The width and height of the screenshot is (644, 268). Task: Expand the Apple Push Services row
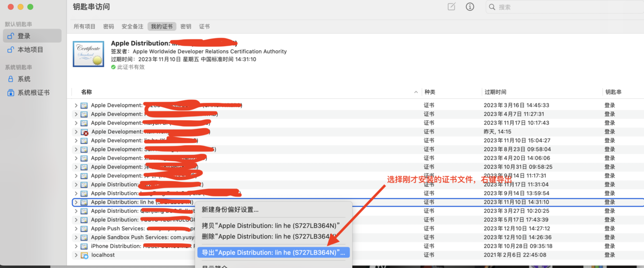coord(76,229)
